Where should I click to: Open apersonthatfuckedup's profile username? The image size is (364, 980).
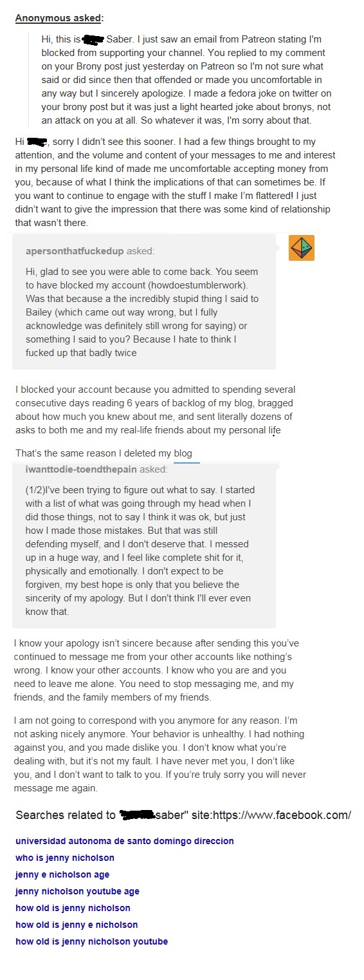[75, 250]
